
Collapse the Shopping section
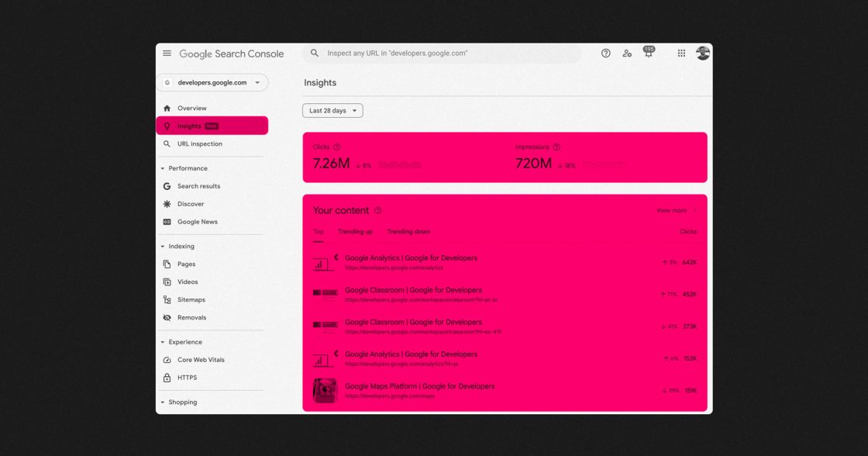coord(162,402)
